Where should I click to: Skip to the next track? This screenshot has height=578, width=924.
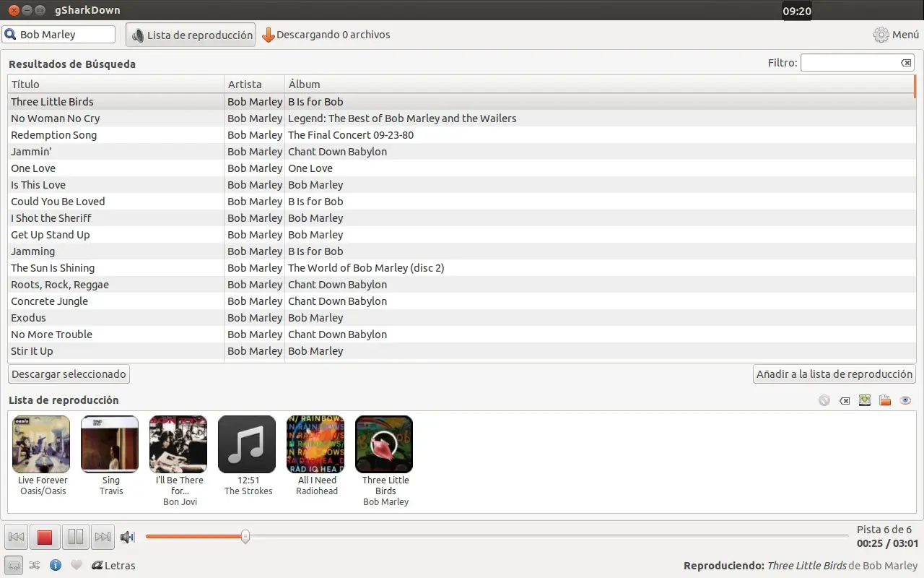[x=103, y=537]
